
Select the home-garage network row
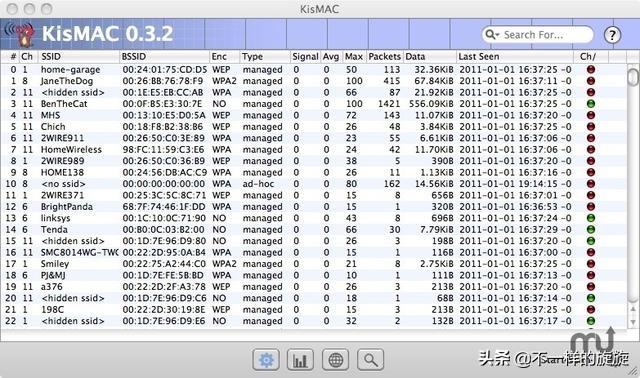click(x=313, y=69)
